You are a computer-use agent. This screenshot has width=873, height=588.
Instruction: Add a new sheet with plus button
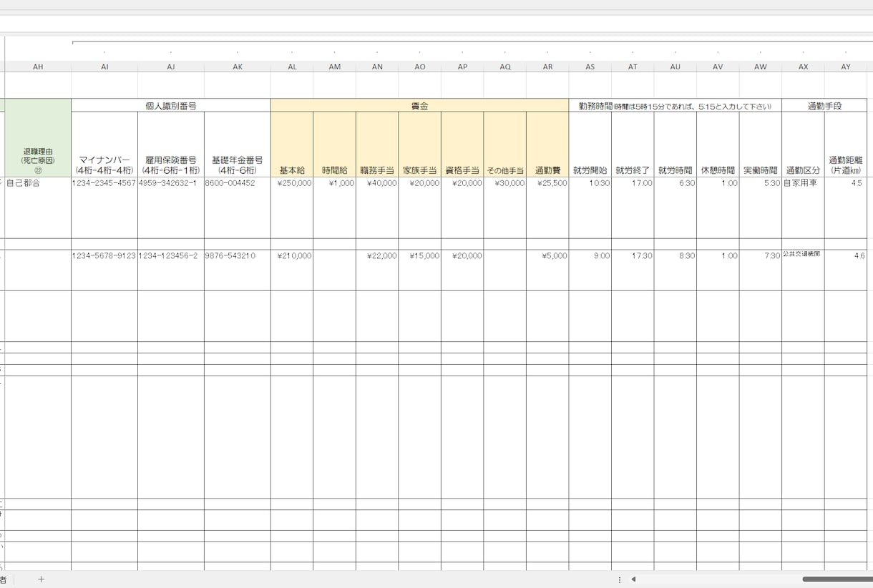pos(41,579)
